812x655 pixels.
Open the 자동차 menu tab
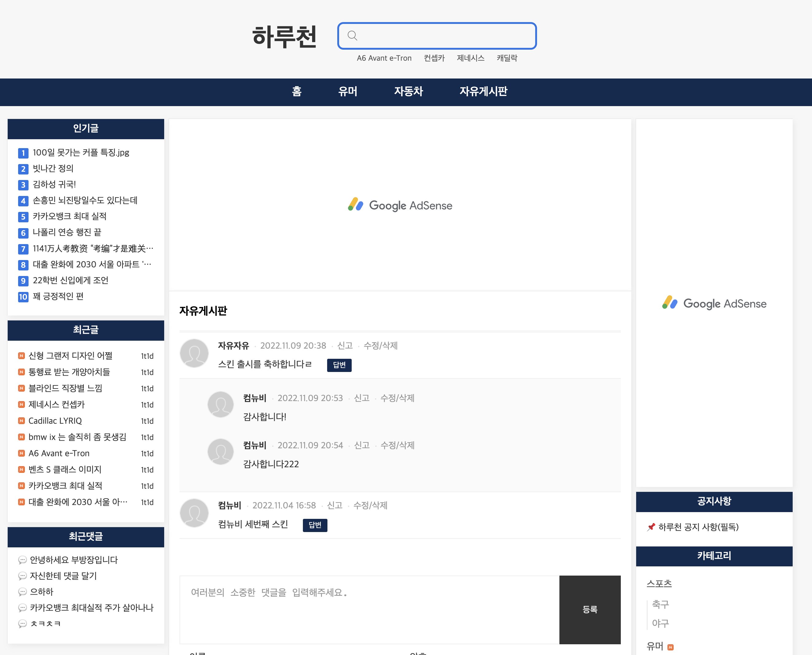coord(408,91)
